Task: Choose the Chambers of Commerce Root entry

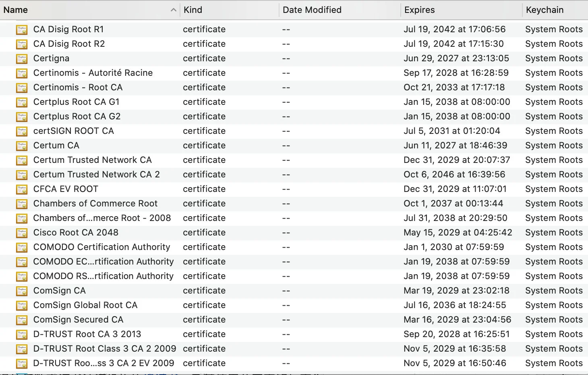Action: tap(95, 204)
